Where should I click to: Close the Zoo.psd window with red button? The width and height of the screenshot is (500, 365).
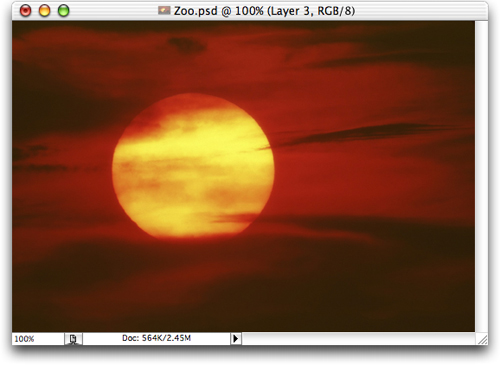26,11
